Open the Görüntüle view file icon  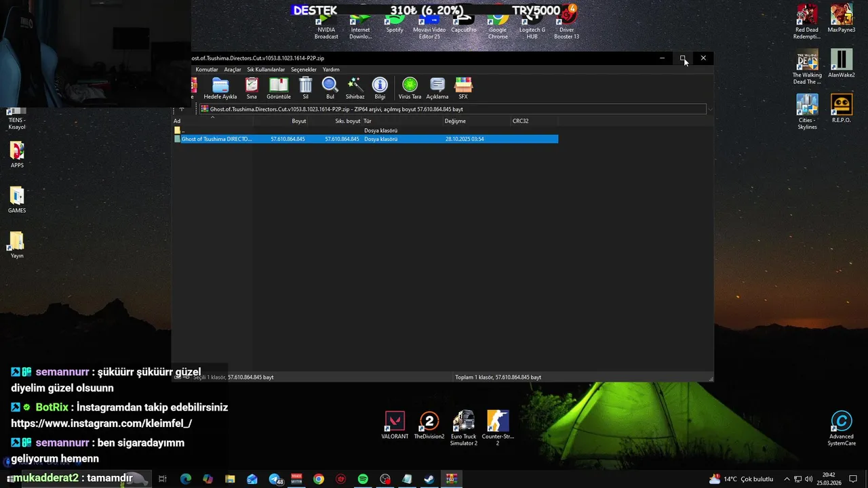(x=278, y=88)
